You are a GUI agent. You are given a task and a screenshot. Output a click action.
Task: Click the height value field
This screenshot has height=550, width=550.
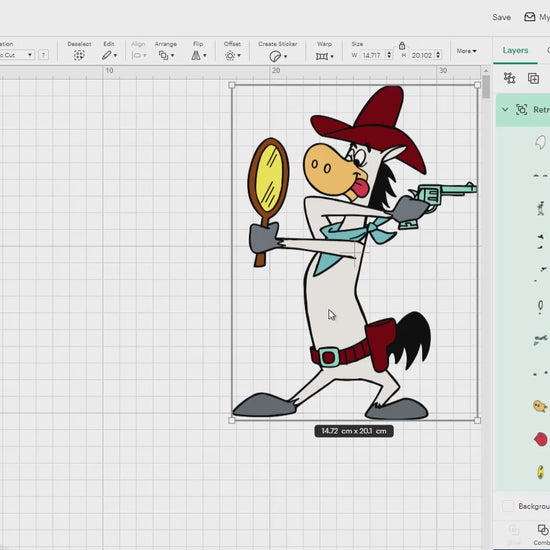click(x=422, y=55)
